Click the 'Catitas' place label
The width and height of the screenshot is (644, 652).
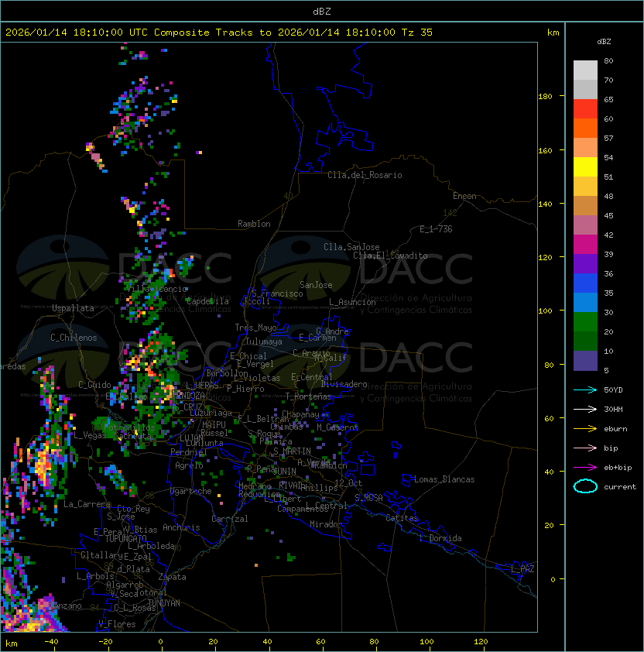(x=402, y=518)
